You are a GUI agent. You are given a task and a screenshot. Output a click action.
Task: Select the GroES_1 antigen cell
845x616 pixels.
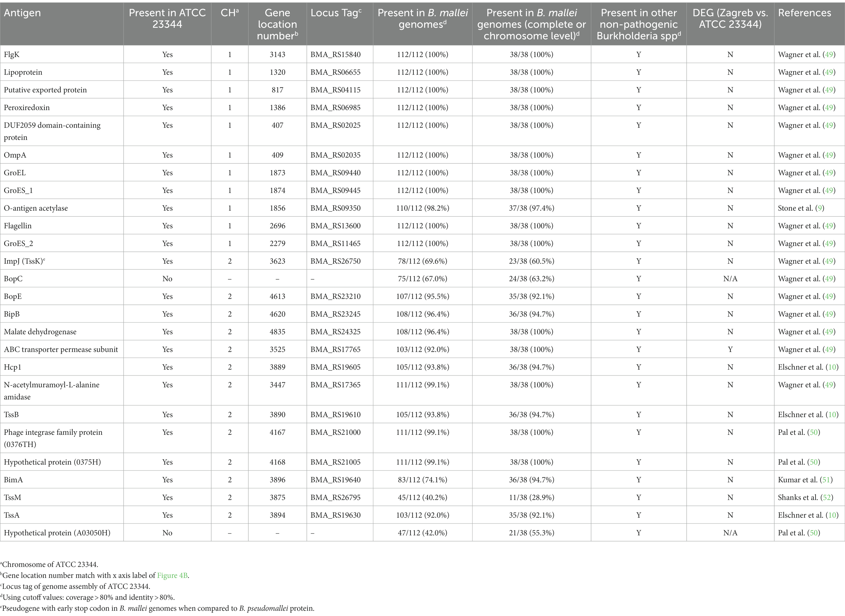[62, 190]
